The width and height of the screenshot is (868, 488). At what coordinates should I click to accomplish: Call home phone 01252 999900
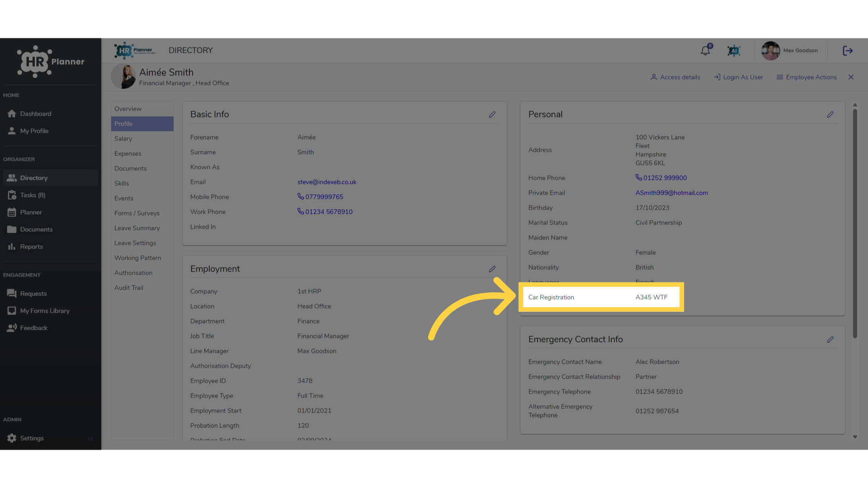point(661,178)
